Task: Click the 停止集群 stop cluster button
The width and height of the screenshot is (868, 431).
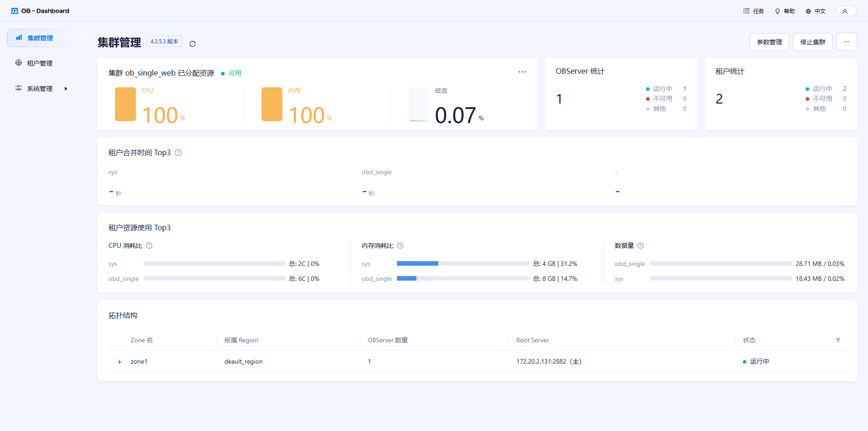Action: click(x=813, y=42)
